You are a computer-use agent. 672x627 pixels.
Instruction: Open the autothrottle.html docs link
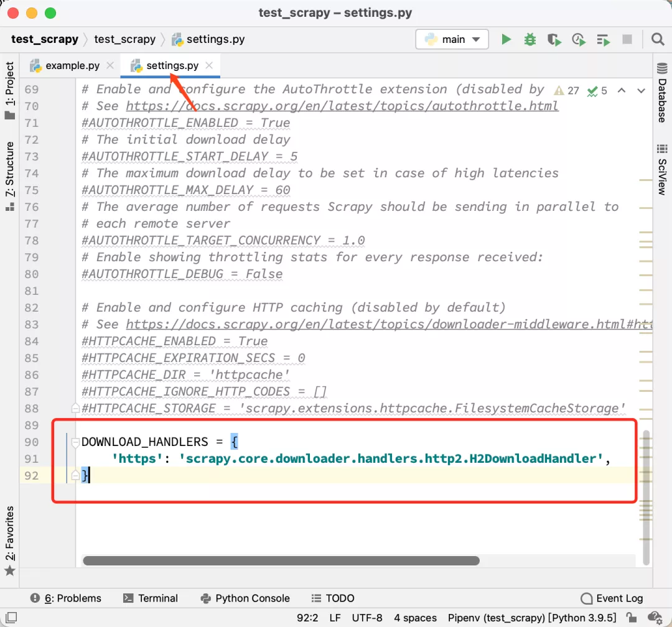coord(342,106)
